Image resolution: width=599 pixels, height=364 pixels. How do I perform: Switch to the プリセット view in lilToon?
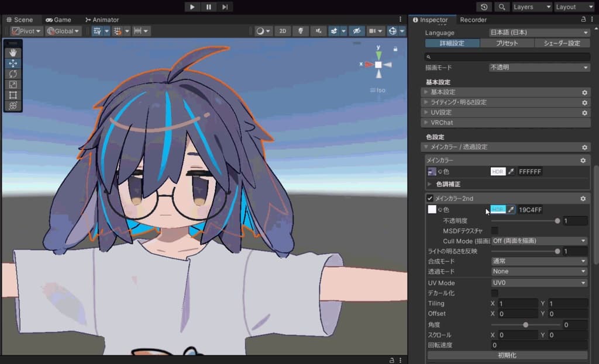click(507, 43)
